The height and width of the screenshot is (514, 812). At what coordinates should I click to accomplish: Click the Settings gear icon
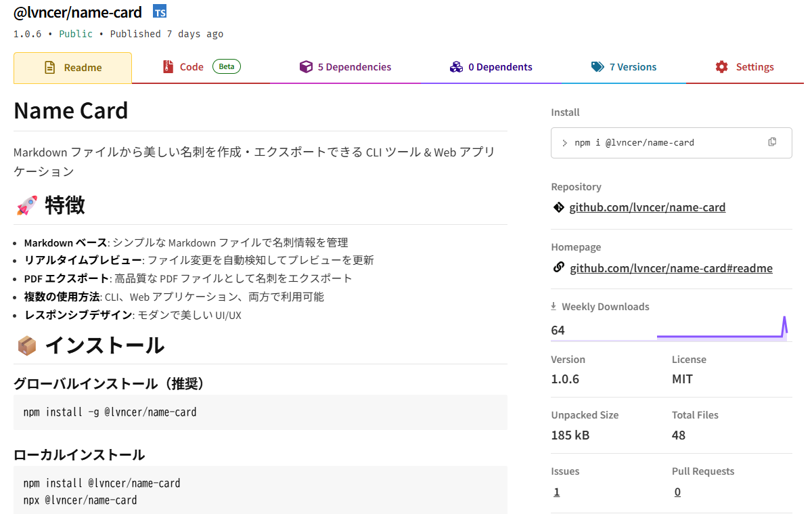point(722,67)
